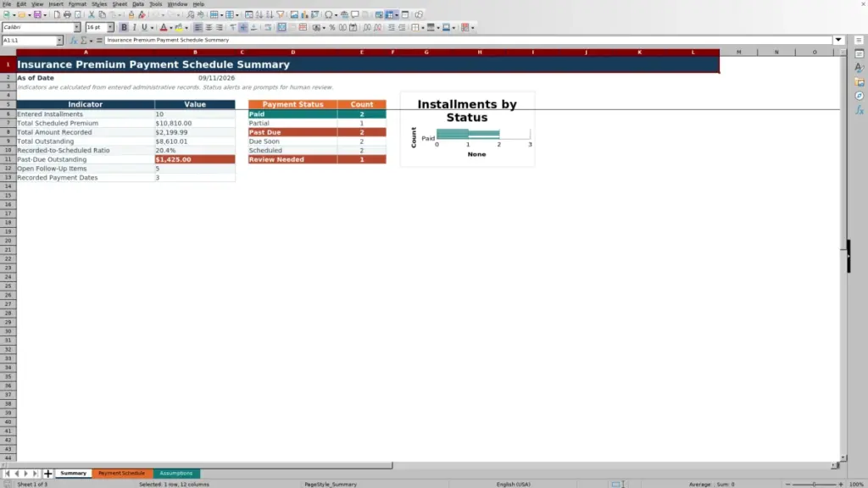Image resolution: width=868 pixels, height=488 pixels.
Task: Click Sort Ascending icon
Action: point(259,14)
